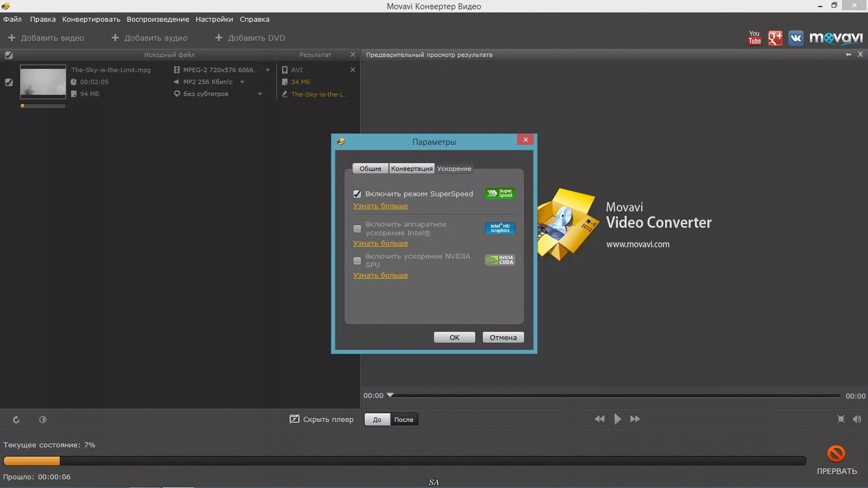Close the preview panel
This screenshot has width=868, height=488.
860,54
